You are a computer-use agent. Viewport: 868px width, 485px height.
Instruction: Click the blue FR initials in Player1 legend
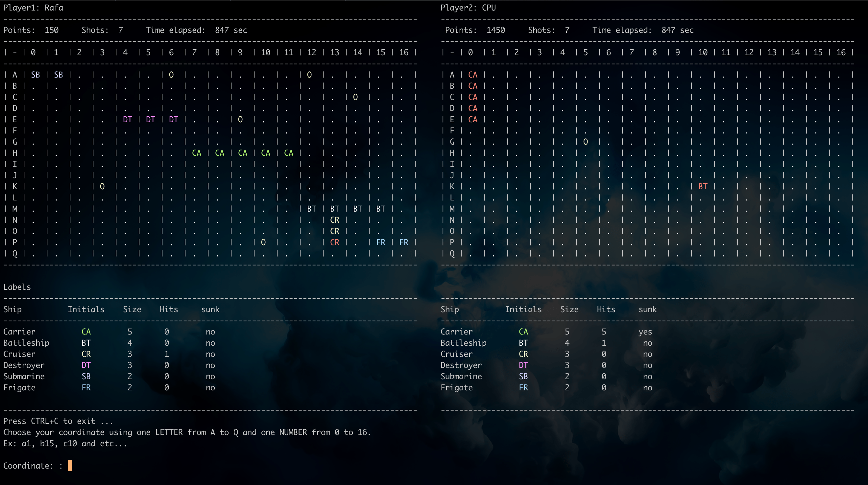86,387
